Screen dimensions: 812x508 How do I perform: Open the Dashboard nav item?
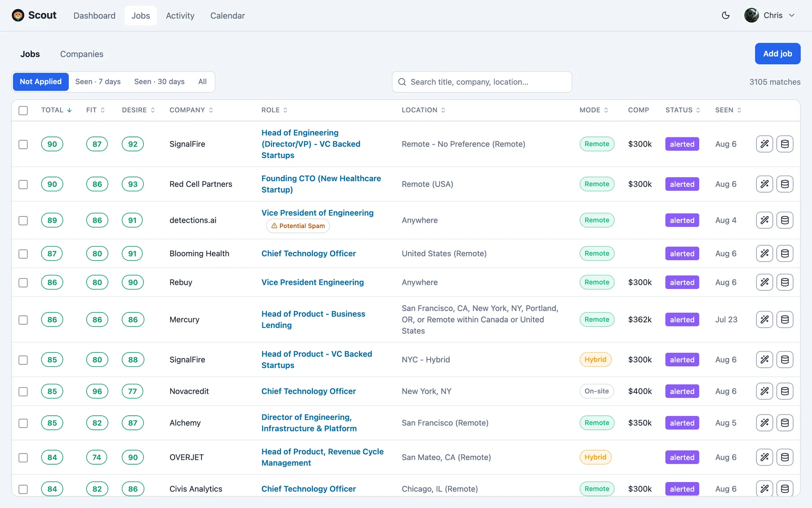[x=94, y=16]
